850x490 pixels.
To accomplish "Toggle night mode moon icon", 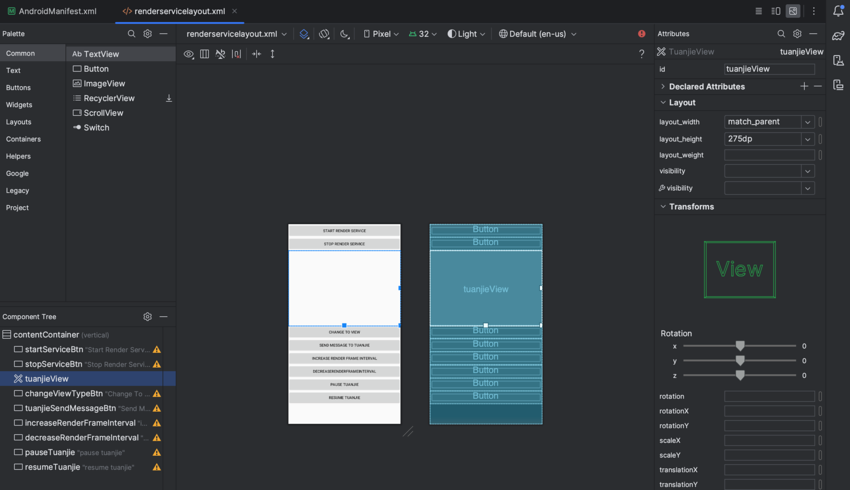I will point(345,34).
